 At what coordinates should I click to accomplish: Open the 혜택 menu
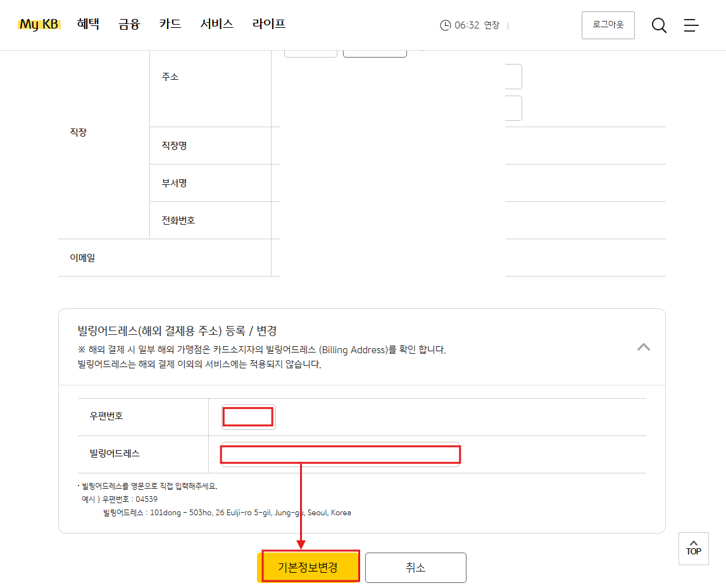88,23
